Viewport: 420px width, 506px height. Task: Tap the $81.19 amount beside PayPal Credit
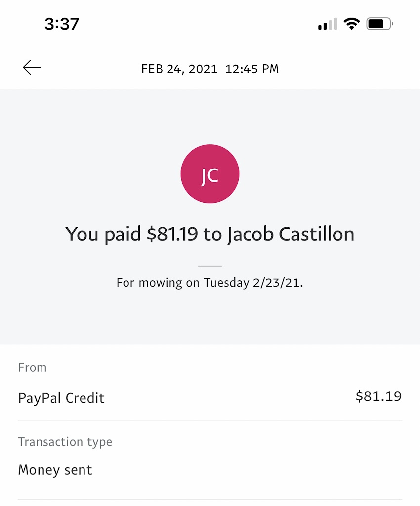pos(378,396)
